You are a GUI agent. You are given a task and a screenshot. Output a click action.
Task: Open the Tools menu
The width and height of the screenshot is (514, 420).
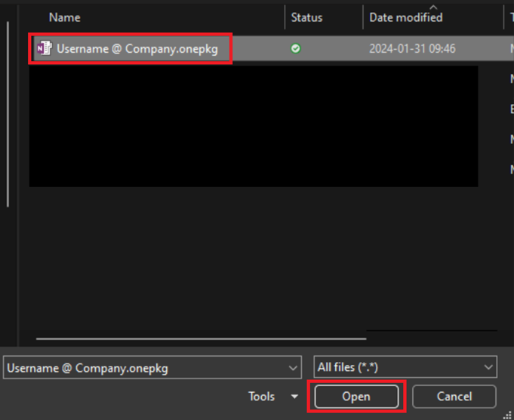coord(261,397)
